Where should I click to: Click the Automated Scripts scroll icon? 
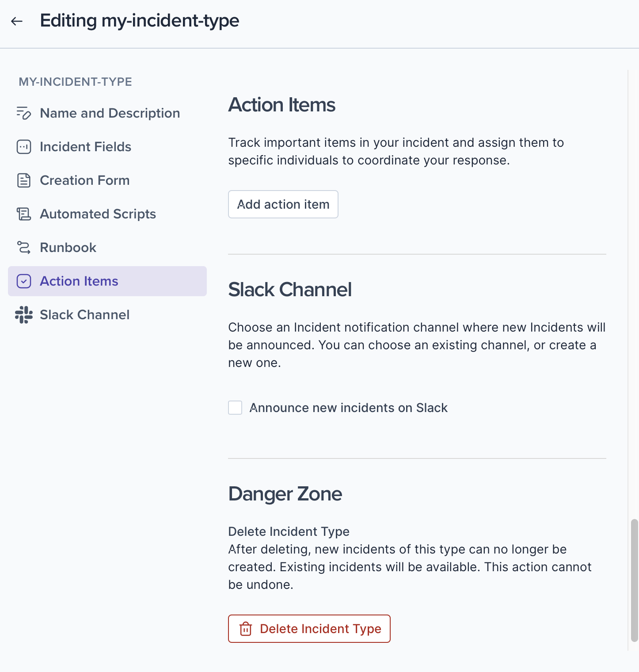pyautogui.click(x=24, y=214)
